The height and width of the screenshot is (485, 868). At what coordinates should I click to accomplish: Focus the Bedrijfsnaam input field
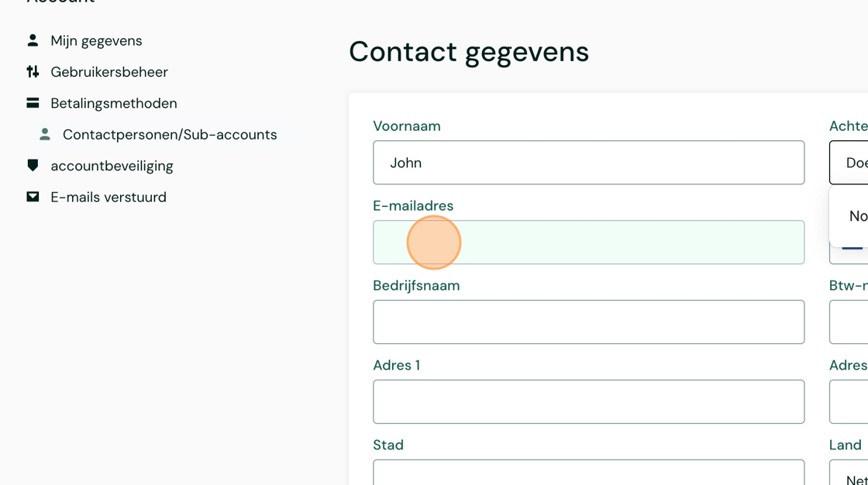click(588, 322)
